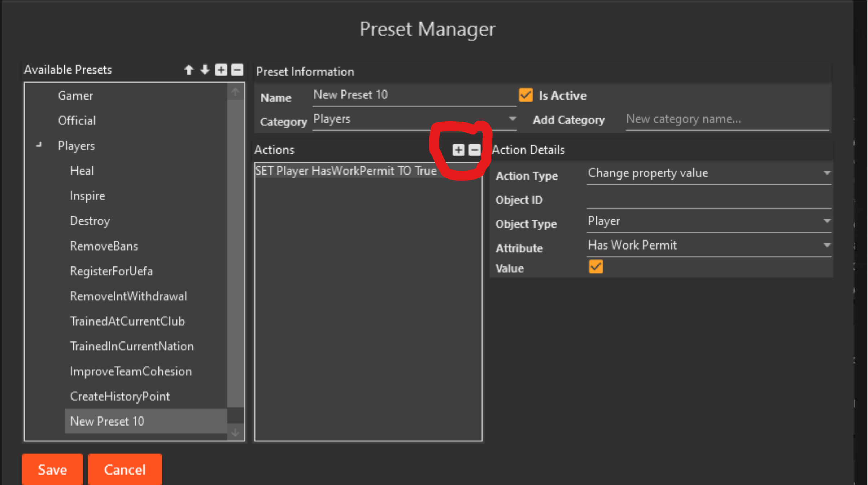868x485 pixels.
Task: Remove selected preset with minus icon
Action: pyautogui.click(x=237, y=70)
